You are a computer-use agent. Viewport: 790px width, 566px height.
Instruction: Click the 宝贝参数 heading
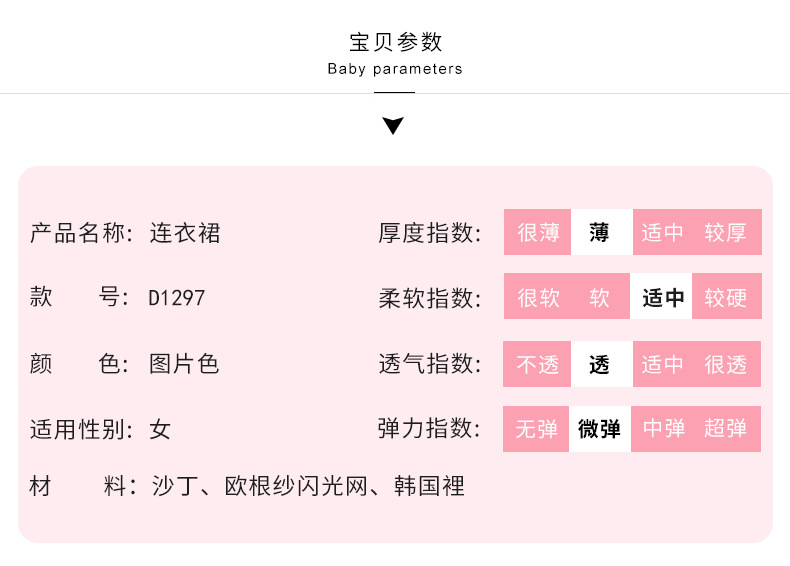tap(395, 42)
